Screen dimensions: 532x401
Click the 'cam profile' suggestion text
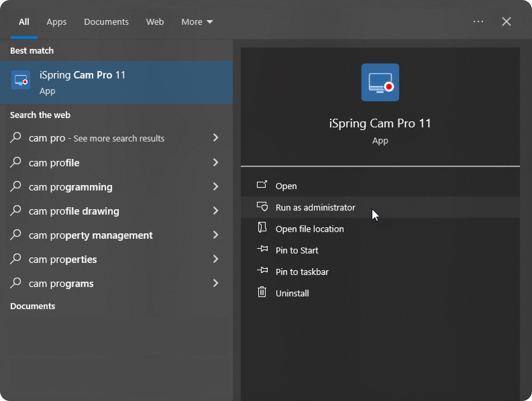[54, 163]
